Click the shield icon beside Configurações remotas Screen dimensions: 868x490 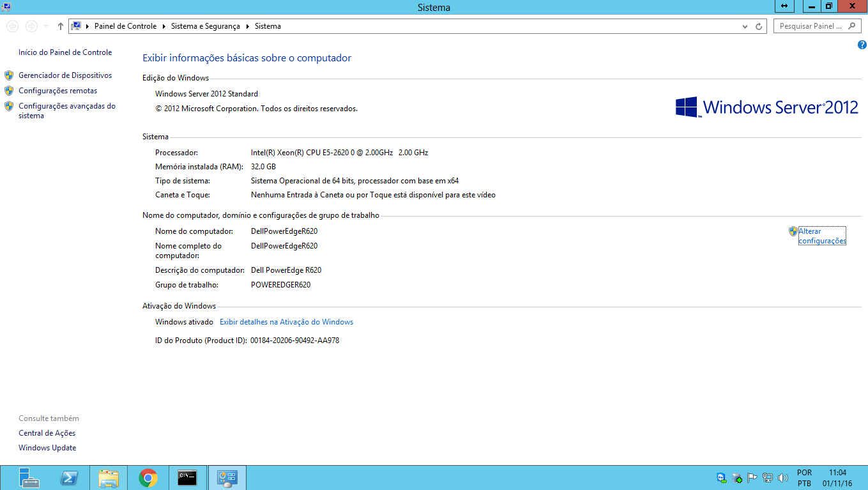9,91
